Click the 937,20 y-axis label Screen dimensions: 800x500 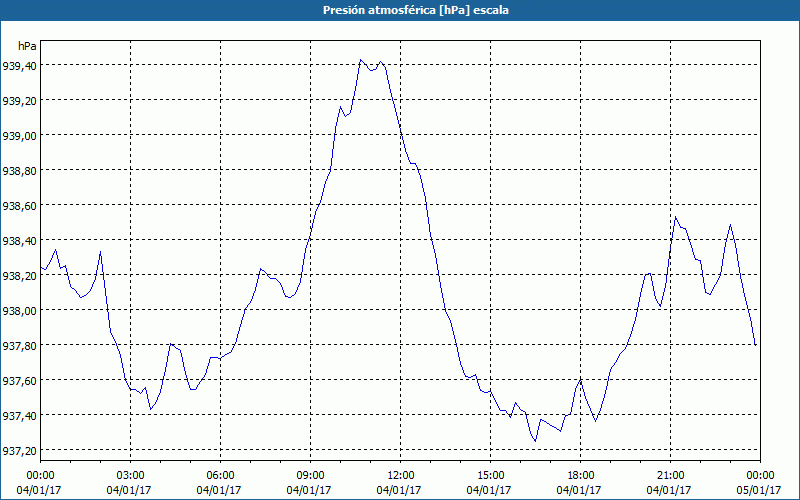(x=19, y=451)
